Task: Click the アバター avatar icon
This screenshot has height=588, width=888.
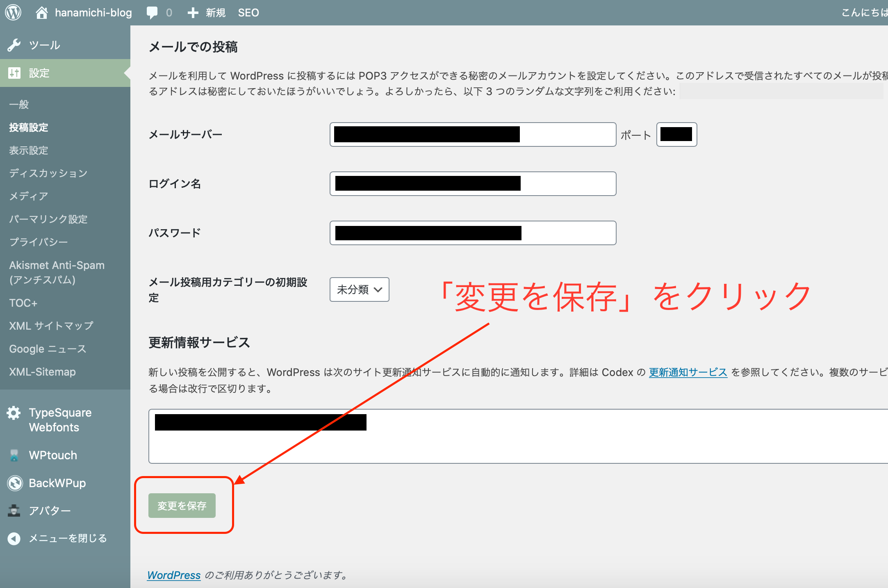Action: click(x=14, y=511)
